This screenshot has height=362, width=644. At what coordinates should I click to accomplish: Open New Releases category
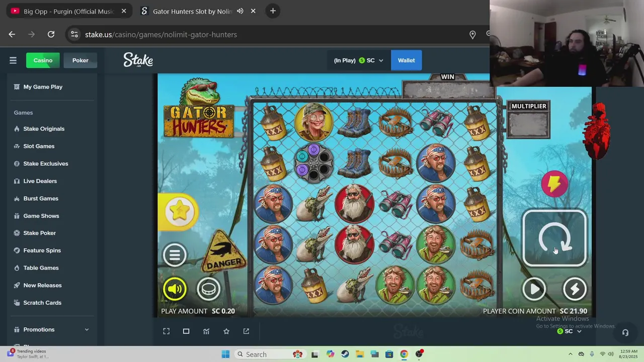[38, 285]
